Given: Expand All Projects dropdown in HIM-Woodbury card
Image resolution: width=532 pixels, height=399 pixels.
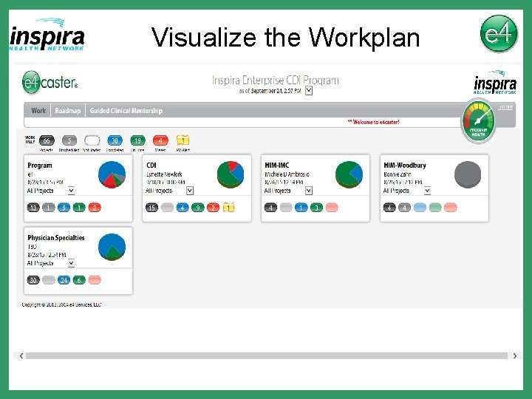Looking at the screenshot, I should coord(427,191).
